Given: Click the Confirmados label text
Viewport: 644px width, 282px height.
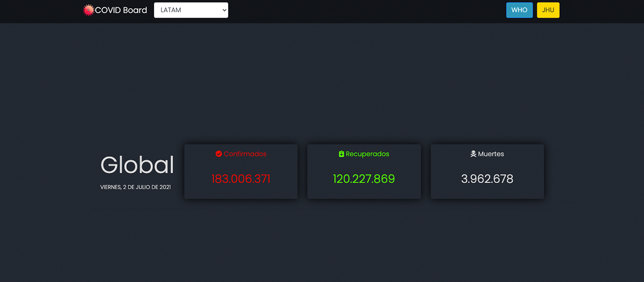Looking at the screenshot, I should [245, 154].
